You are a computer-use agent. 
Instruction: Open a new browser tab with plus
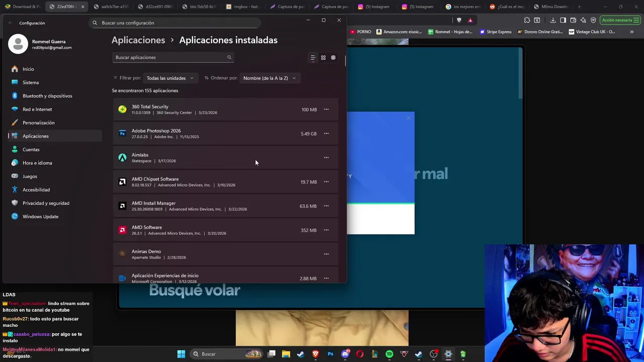tap(579, 7)
